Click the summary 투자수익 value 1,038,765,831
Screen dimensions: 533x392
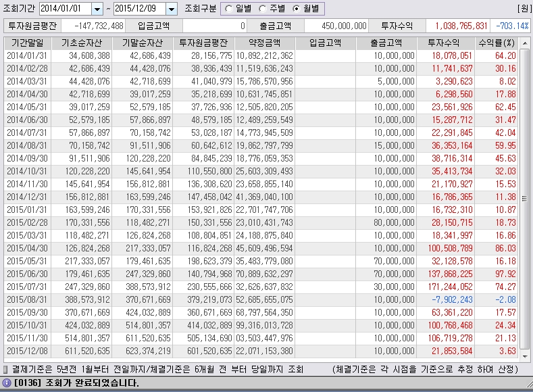click(458, 26)
